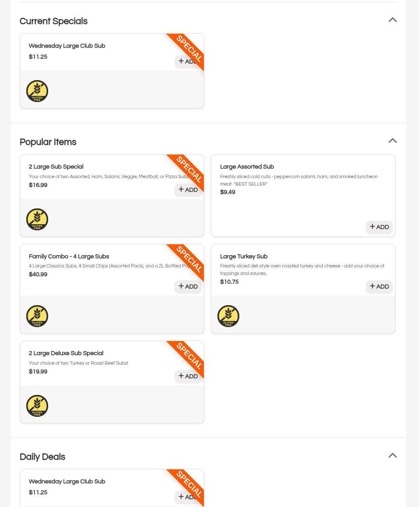Add 2 Large Deluxe Sub Special

coord(188,377)
